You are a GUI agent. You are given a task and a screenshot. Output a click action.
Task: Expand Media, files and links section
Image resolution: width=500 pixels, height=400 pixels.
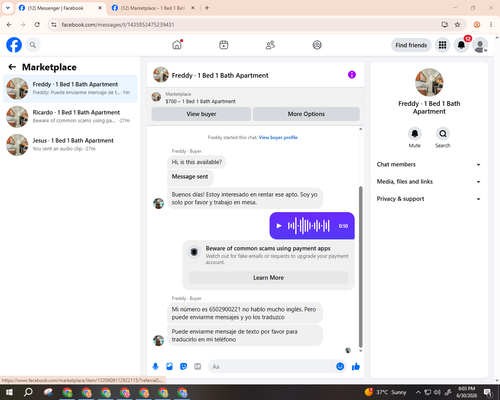point(429,182)
